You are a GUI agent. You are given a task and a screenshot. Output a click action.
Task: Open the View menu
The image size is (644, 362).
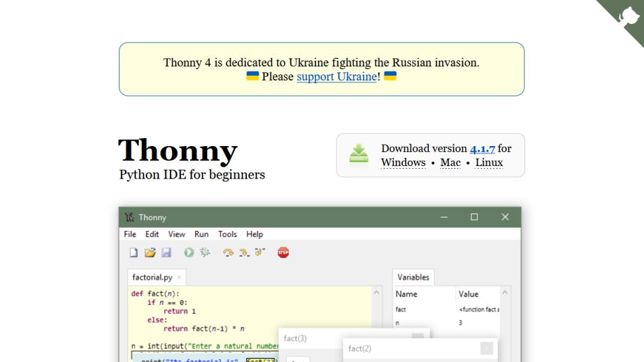coord(177,234)
